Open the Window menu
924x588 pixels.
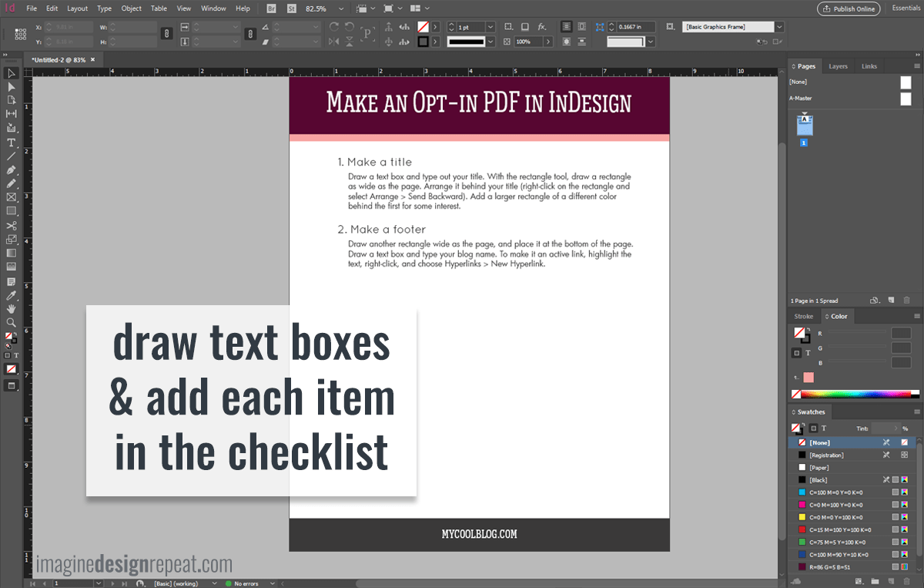pyautogui.click(x=213, y=8)
